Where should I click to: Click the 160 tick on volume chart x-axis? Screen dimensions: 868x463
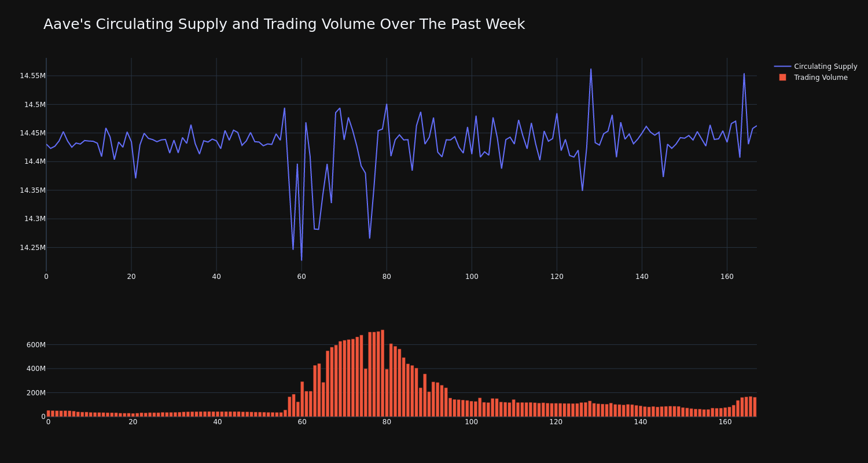pyautogui.click(x=725, y=422)
